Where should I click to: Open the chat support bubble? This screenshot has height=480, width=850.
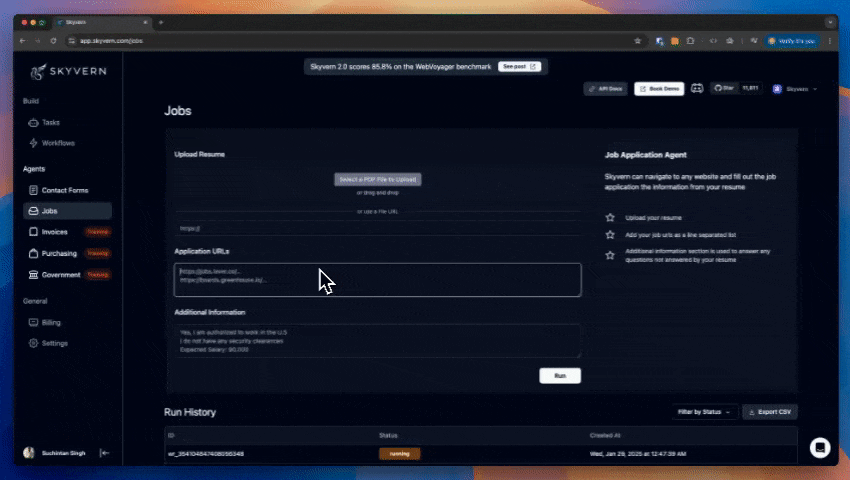819,447
